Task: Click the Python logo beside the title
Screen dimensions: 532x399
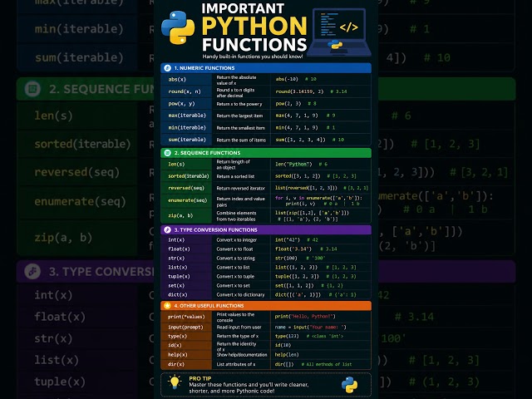Action: point(178,27)
